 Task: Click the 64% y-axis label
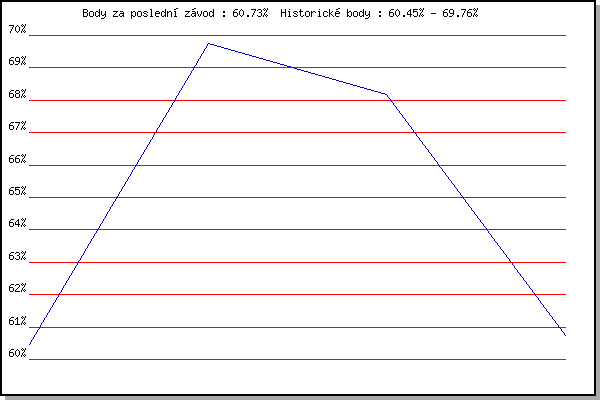pyautogui.click(x=16, y=224)
